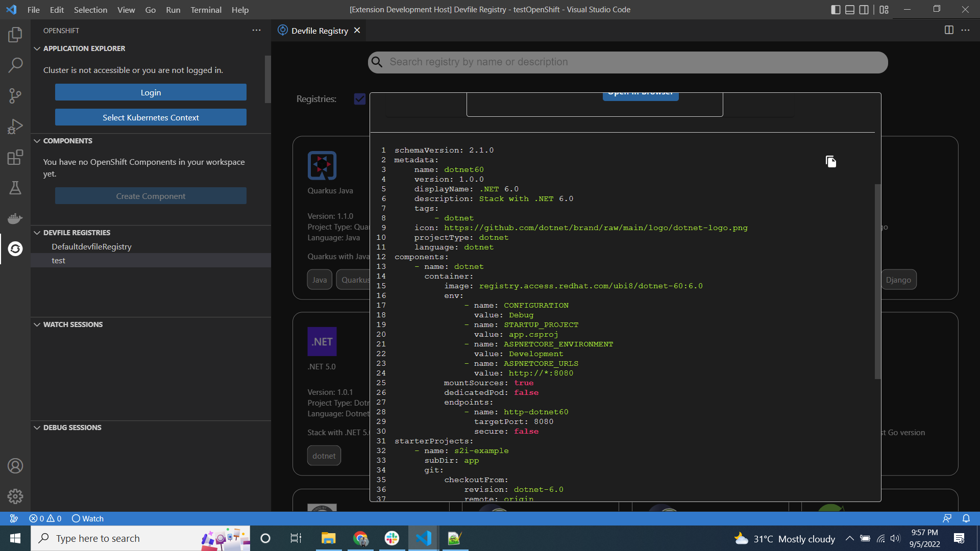This screenshot has height=551, width=980.
Task: Click Select Kubernetes Context button
Action: click(151, 117)
